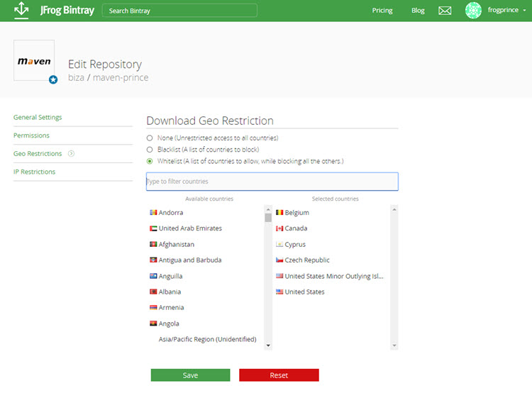Open the Blog link in header

click(418, 11)
